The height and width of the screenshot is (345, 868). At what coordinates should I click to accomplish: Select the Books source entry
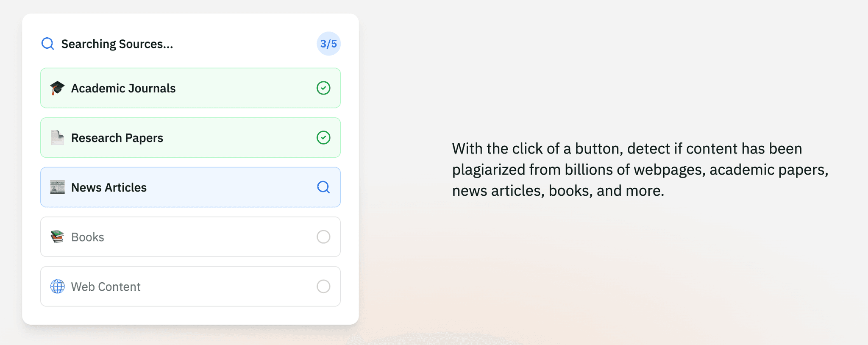(190, 236)
